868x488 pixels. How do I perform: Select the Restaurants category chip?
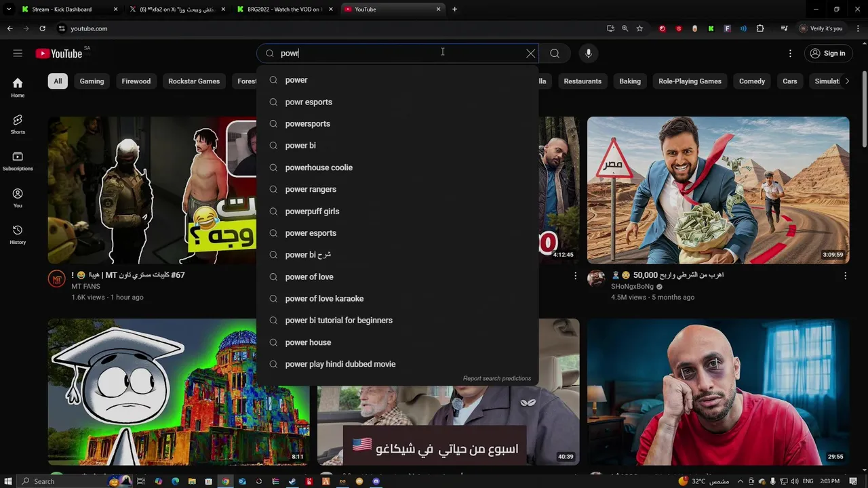tap(583, 81)
